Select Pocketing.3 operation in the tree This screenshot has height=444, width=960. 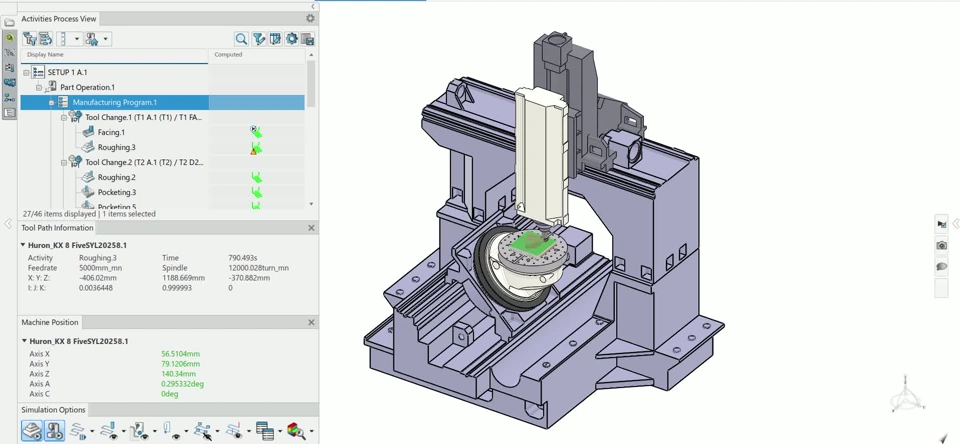click(x=116, y=192)
